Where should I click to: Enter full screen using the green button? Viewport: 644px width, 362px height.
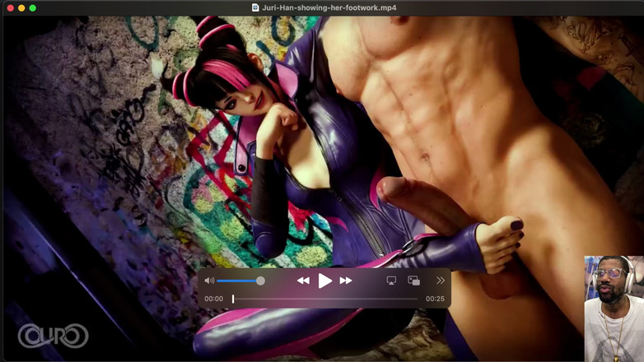pos(32,7)
